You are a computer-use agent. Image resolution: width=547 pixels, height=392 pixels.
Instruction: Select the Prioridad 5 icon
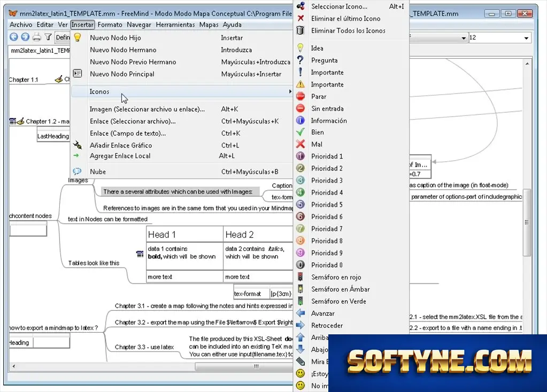tap(300, 205)
